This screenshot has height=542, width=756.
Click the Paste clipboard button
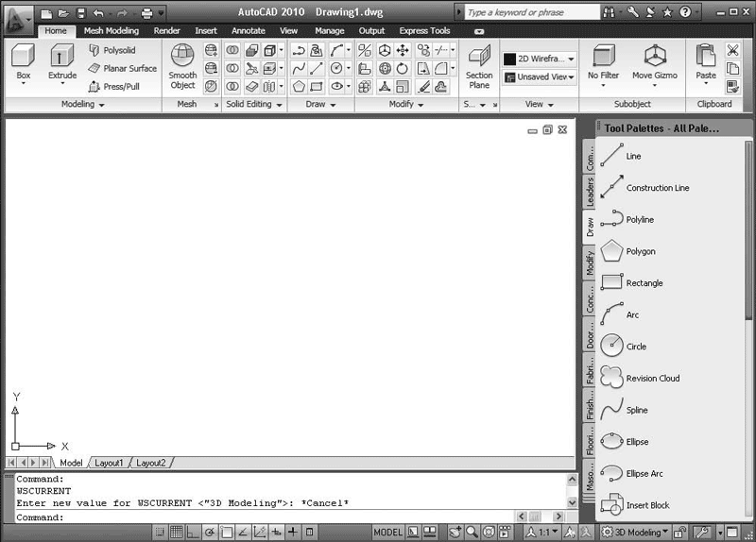click(x=705, y=62)
